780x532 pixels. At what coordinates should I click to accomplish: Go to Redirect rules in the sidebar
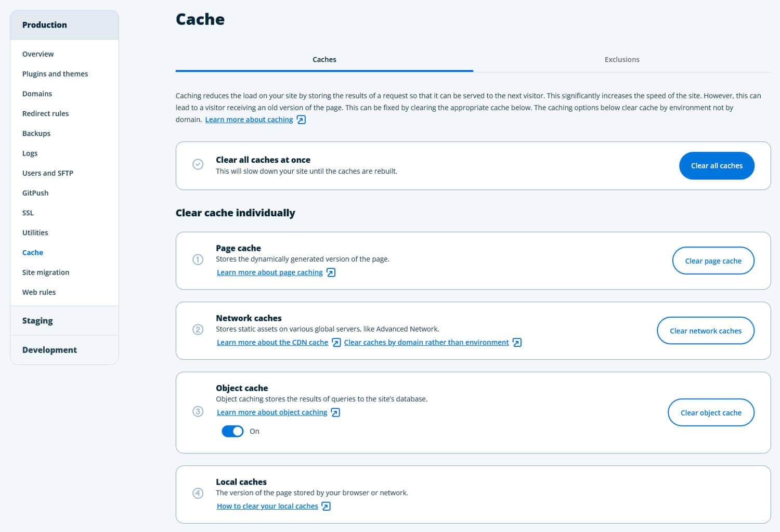coord(45,114)
